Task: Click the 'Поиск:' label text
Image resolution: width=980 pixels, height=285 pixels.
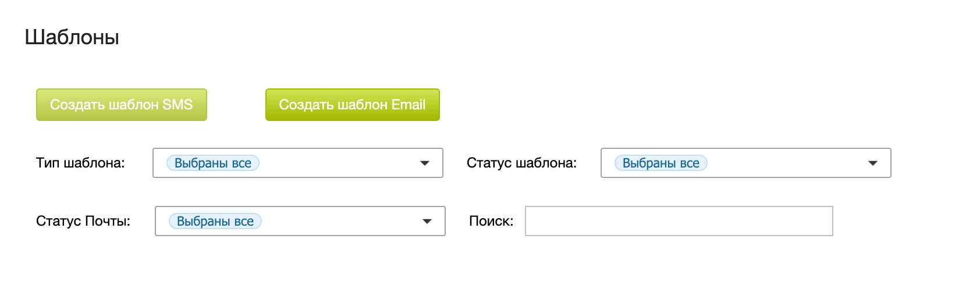Action: (491, 221)
